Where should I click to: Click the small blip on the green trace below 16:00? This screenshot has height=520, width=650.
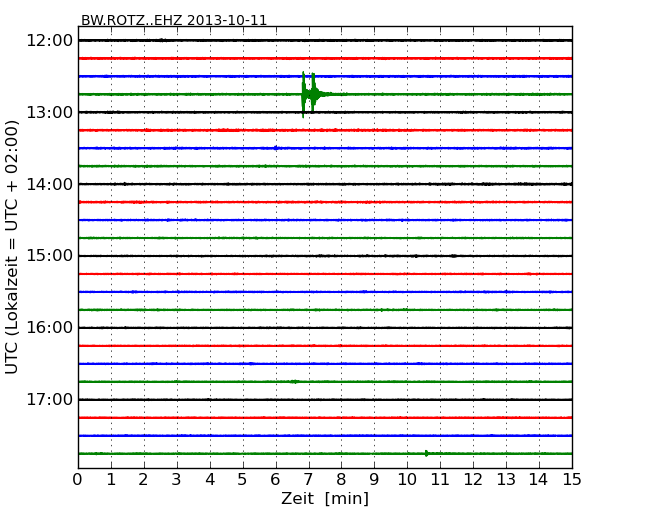click(295, 381)
